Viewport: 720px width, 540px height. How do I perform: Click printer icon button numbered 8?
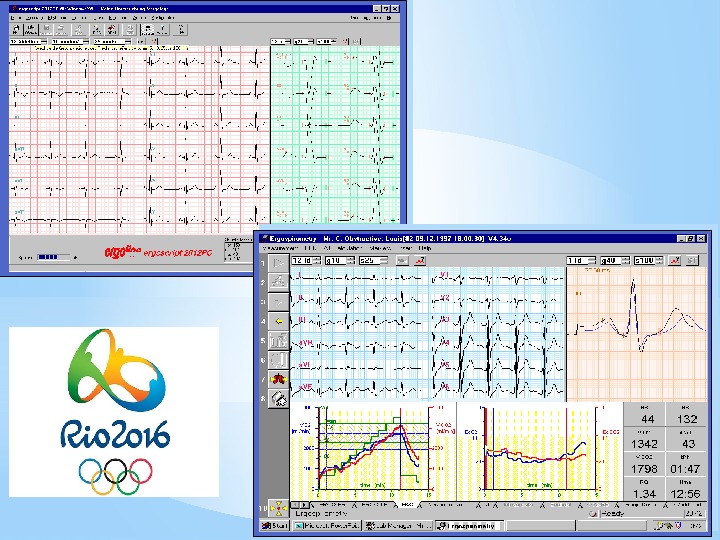279,399
